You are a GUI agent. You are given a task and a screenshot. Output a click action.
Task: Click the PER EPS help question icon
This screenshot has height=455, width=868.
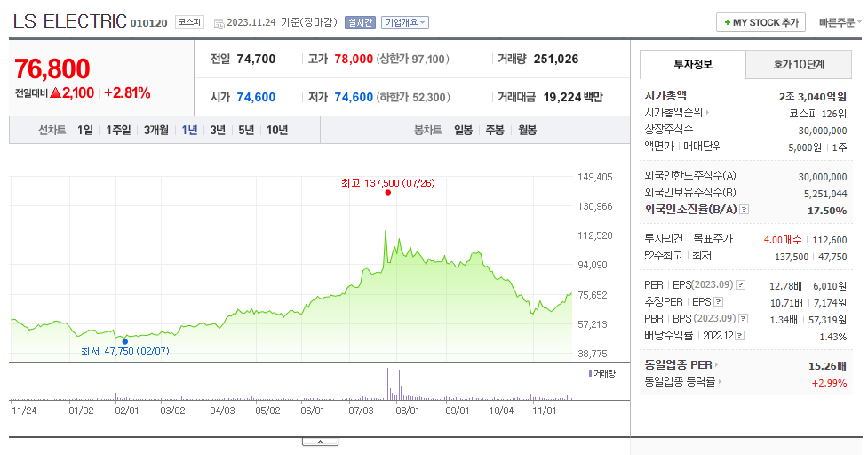click(741, 285)
